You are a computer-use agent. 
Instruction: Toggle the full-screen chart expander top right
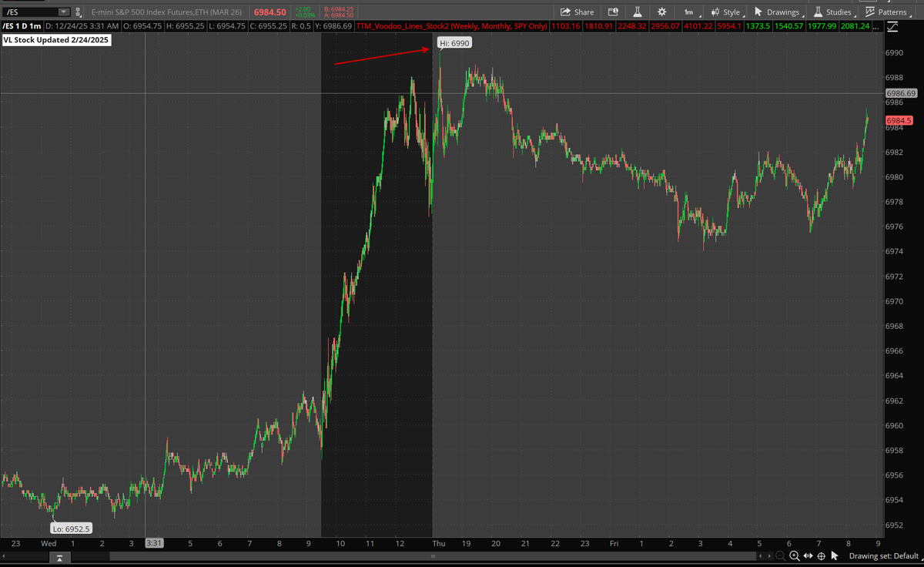892,25
